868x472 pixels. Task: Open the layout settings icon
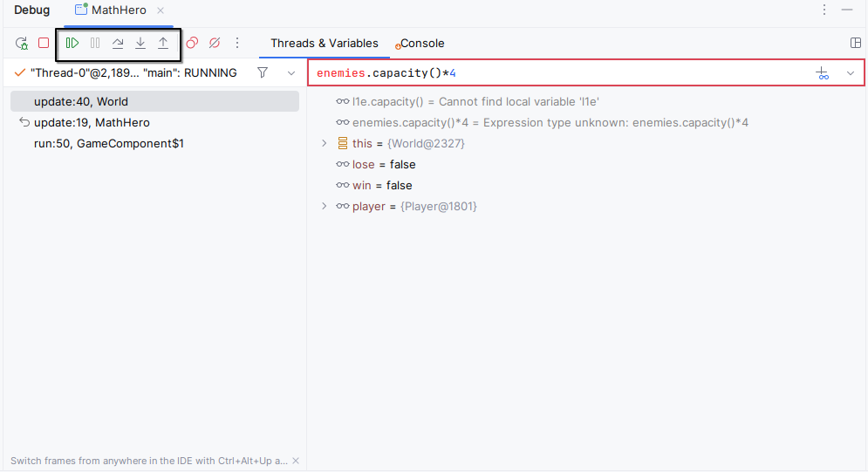(856, 43)
